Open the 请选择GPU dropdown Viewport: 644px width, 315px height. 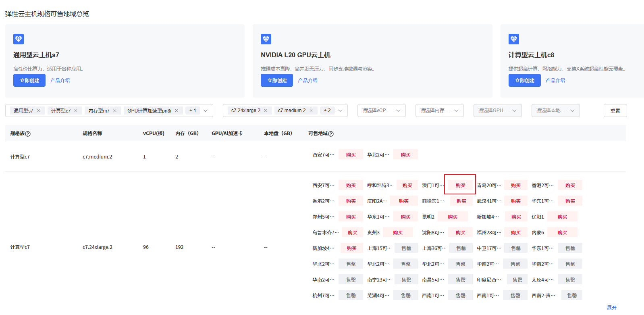(x=497, y=111)
